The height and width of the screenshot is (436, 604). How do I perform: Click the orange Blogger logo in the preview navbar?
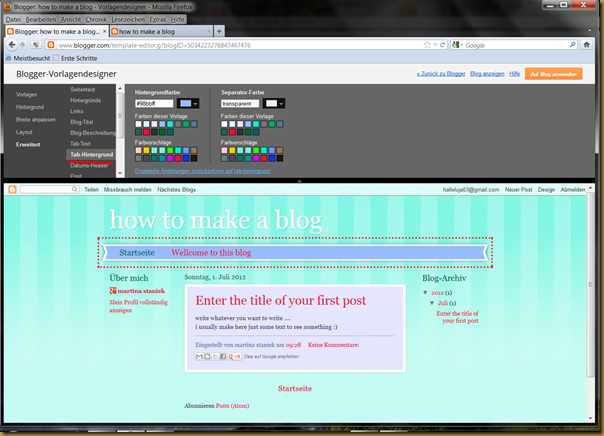13,189
